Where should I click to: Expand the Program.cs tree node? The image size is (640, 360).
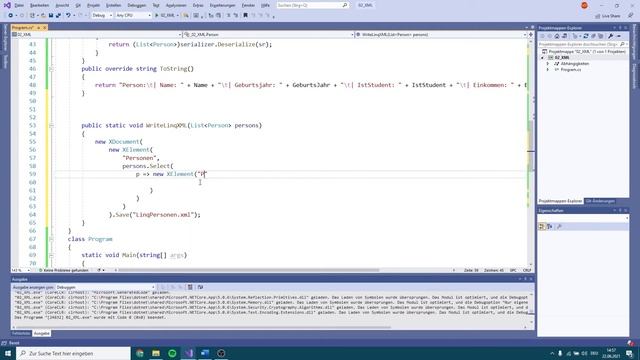click(548, 70)
